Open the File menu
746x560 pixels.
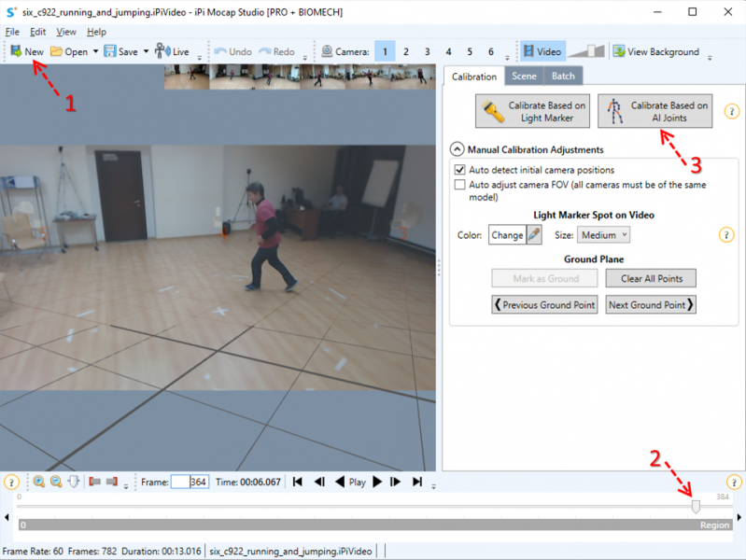pos(12,32)
